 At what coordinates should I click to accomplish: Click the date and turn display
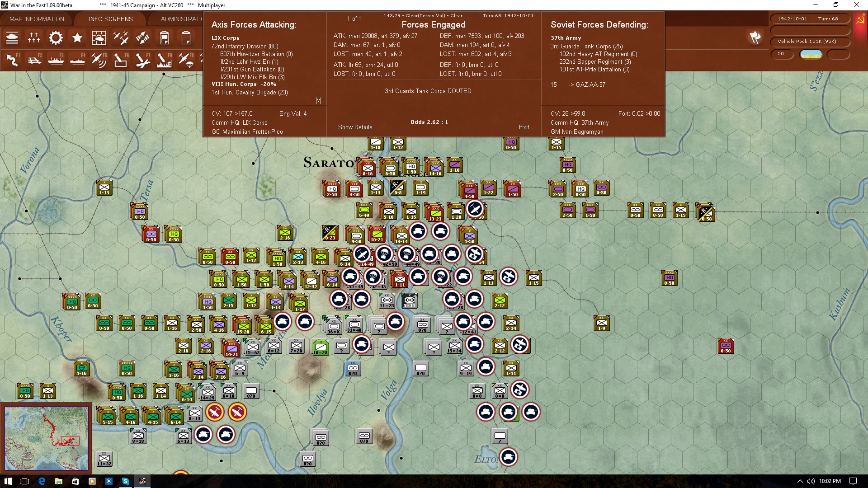pyautogui.click(x=810, y=19)
